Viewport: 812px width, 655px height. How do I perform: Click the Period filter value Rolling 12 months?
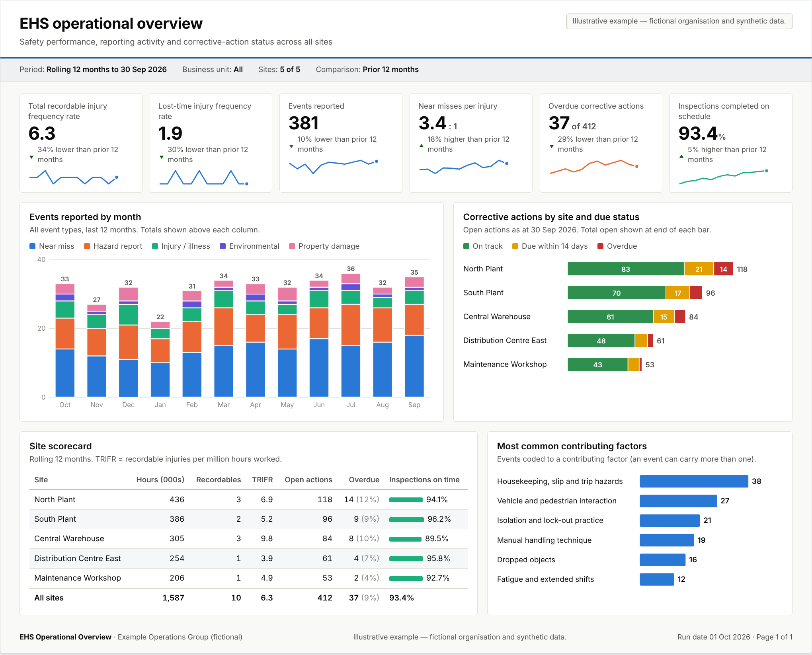coord(106,70)
